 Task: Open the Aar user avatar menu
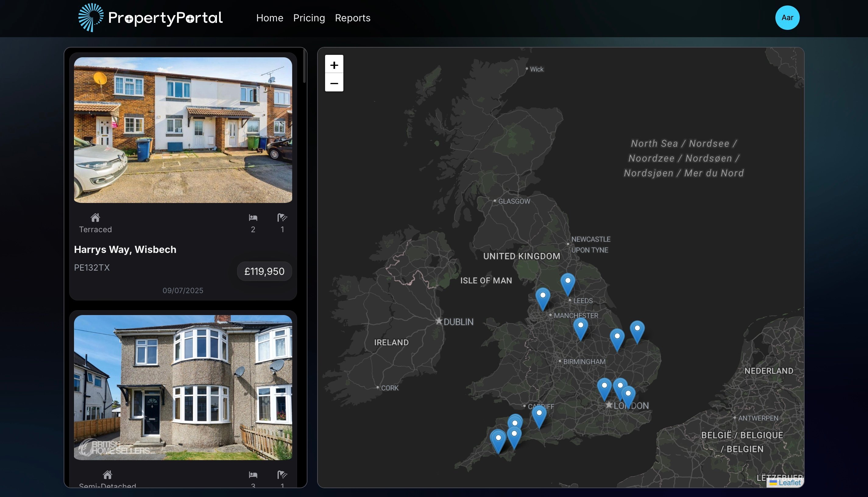tap(787, 18)
